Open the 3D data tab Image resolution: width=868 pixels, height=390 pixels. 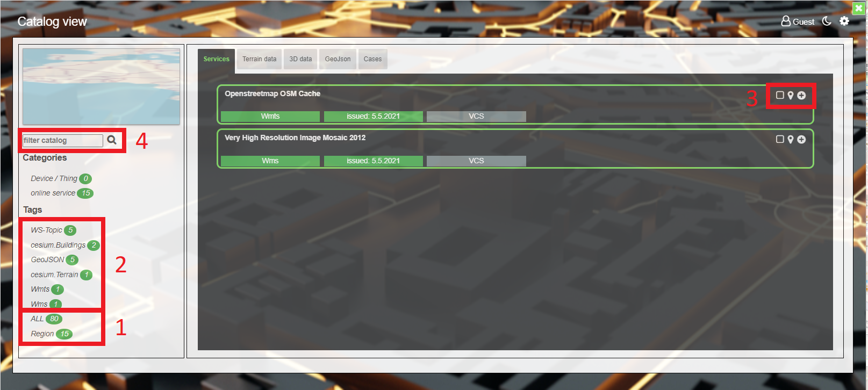(x=300, y=59)
